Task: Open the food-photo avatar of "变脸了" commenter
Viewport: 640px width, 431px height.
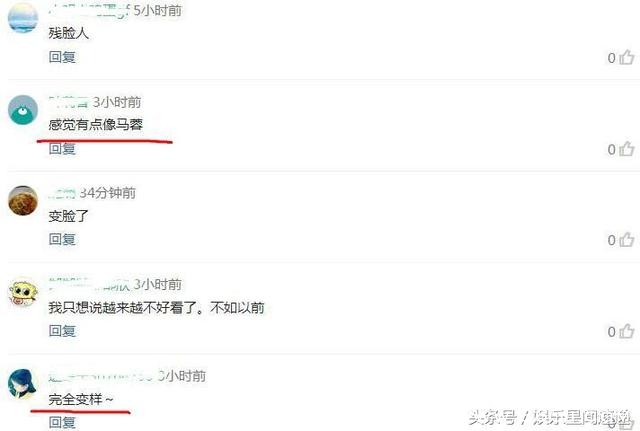Action: [x=23, y=200]
